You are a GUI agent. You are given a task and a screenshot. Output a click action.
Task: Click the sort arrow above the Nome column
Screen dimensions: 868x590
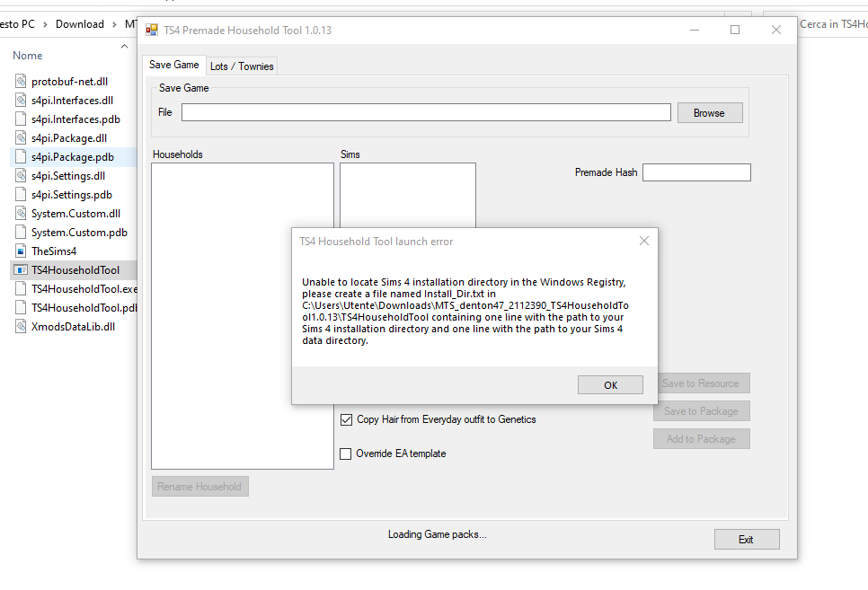125,47
